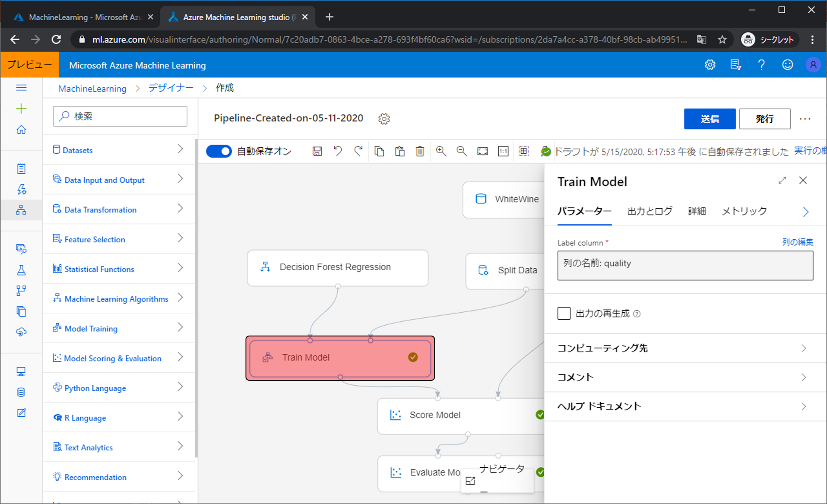Click the zoom out magnifier icon
This screenshot has width=827, height=504.
461,151
